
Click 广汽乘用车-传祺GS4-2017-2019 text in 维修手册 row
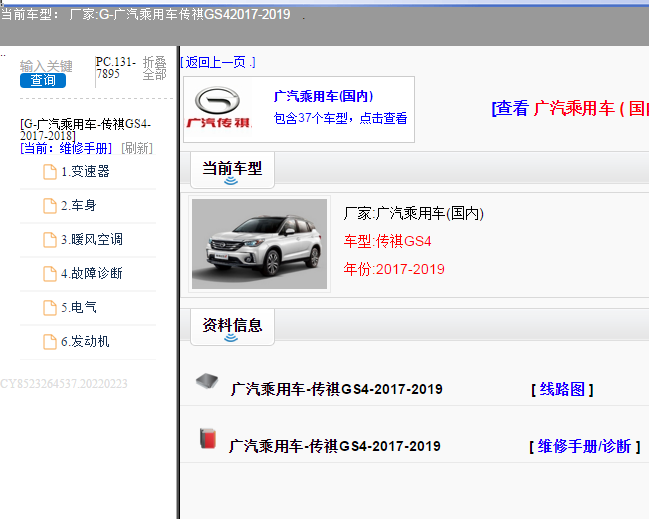pos(335,447)
